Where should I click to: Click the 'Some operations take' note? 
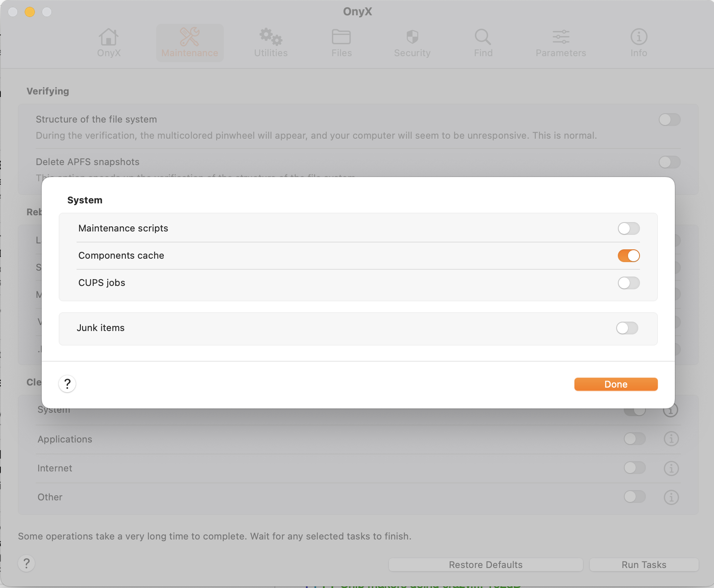pyautogui.click(x=214, y=537)
